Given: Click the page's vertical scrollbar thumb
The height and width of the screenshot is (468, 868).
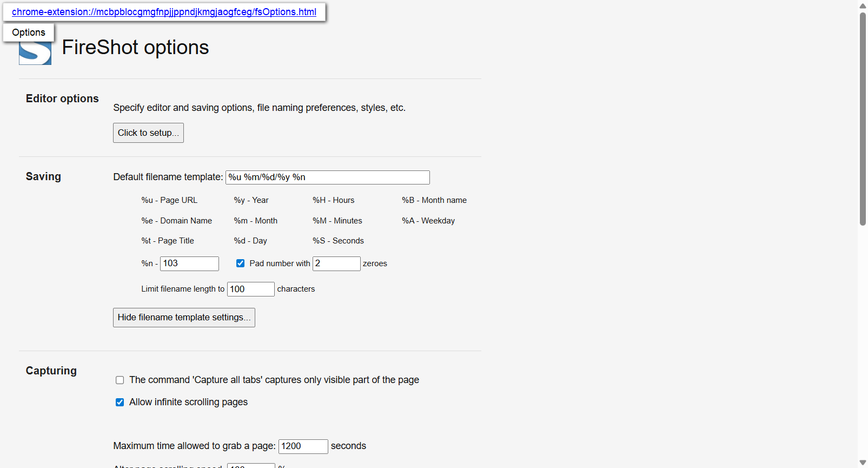Looking at the screenshot, I should pos(863,118).
